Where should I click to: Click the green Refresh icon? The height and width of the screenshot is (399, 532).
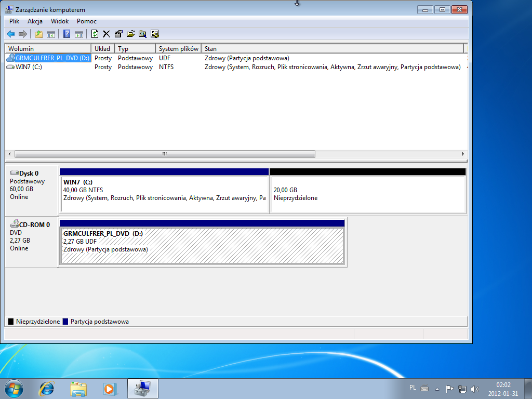pos(95,34)
